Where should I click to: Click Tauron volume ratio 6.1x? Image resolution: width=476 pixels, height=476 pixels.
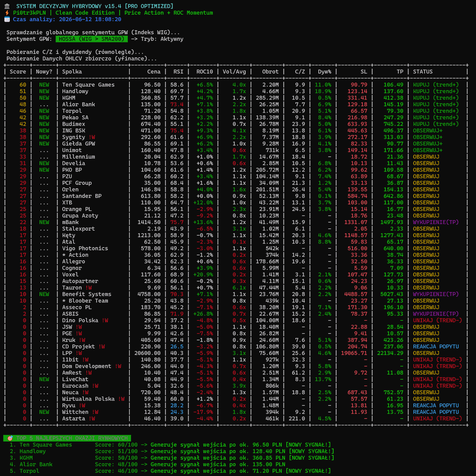click(x=239, y=288)
